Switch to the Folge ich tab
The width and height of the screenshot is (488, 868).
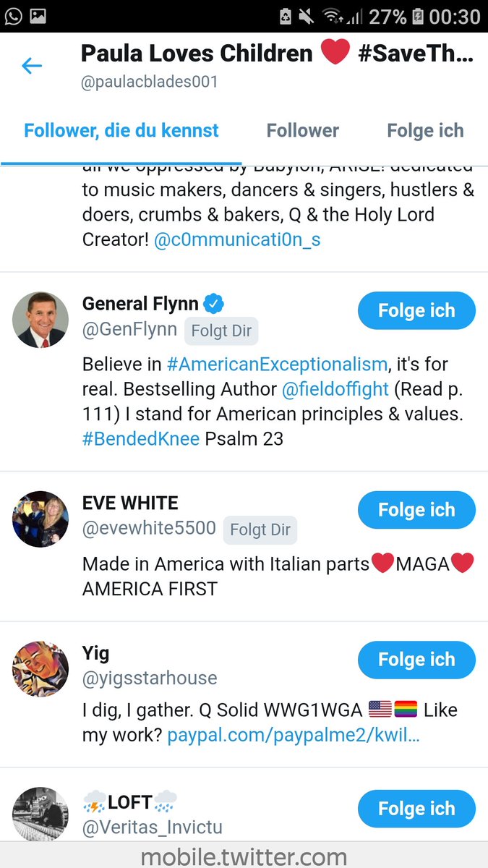(425, 131)
